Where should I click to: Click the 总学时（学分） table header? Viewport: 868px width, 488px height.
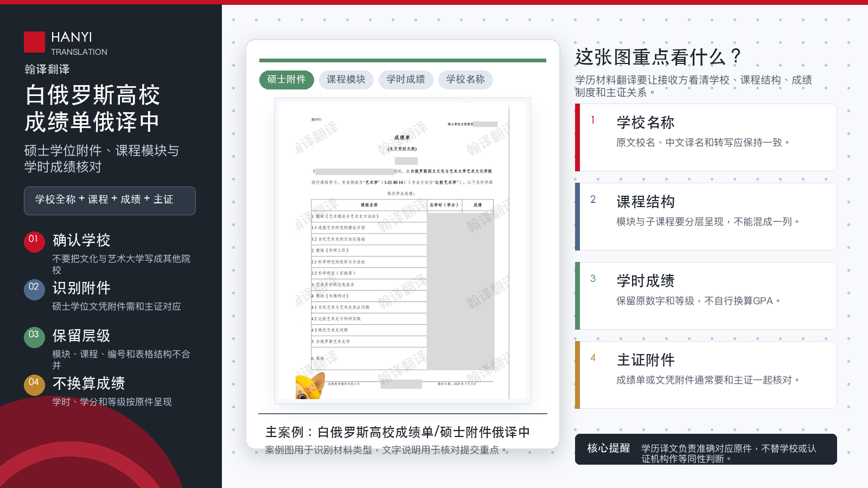tap(444, 205)
